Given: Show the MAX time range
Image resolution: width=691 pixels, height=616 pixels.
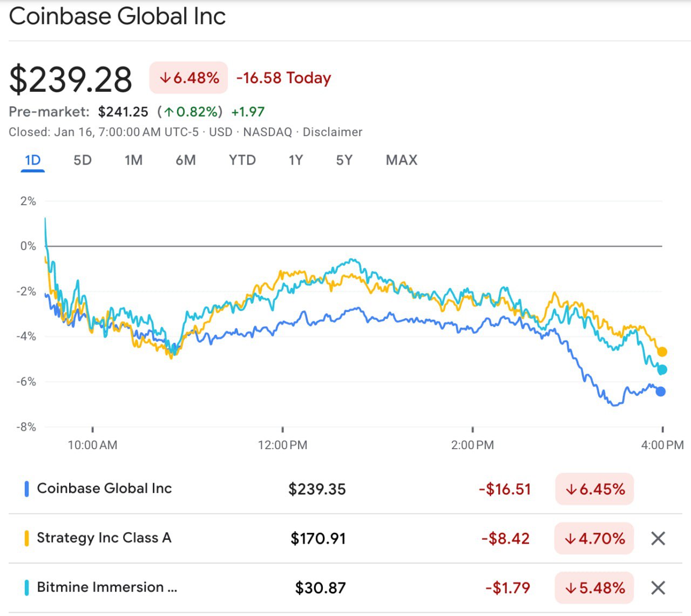Looking at the screenshot, I should point(401,160).
